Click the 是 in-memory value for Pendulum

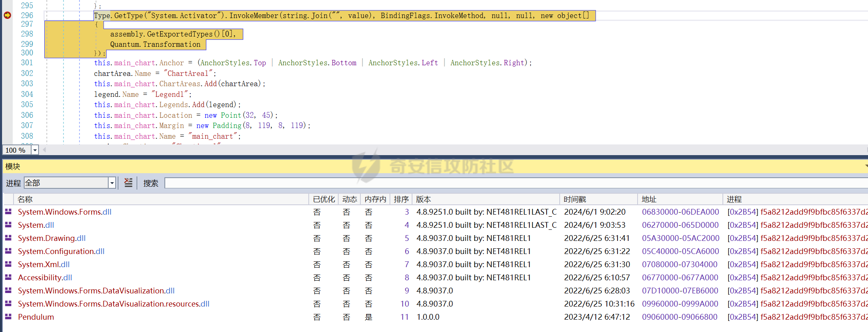point(369,317)
